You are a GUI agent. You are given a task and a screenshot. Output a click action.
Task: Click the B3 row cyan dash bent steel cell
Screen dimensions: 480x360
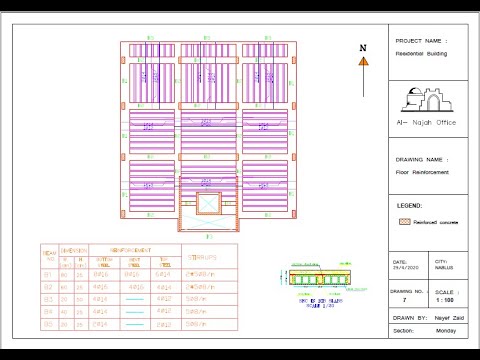(x=135, y=299)
